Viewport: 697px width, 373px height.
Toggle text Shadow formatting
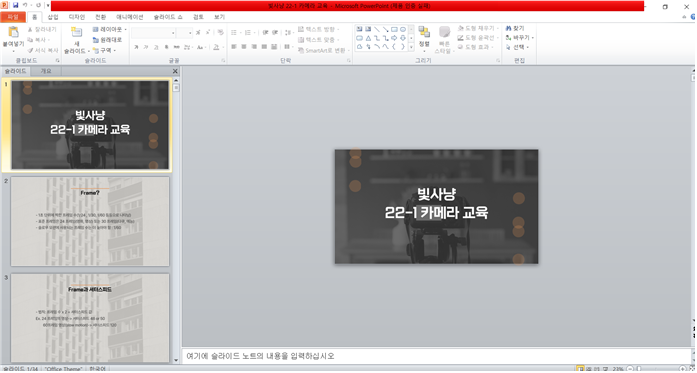tap(167, 47)
